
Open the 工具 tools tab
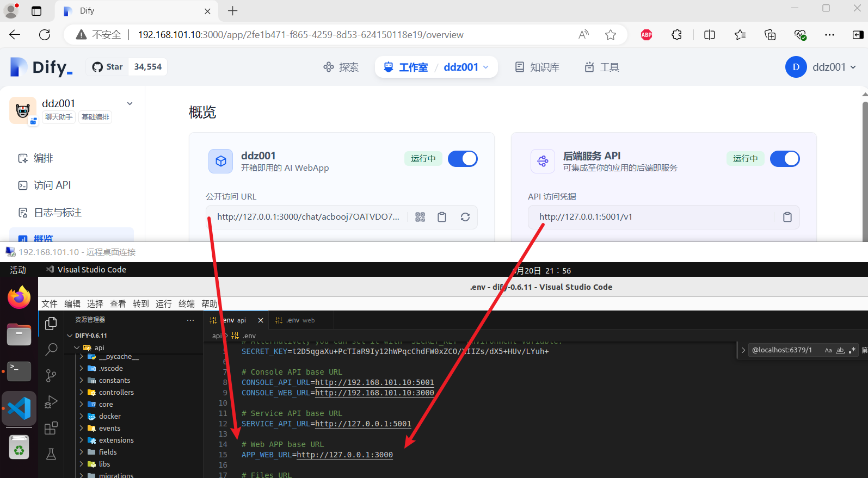[x=602, y=67]
